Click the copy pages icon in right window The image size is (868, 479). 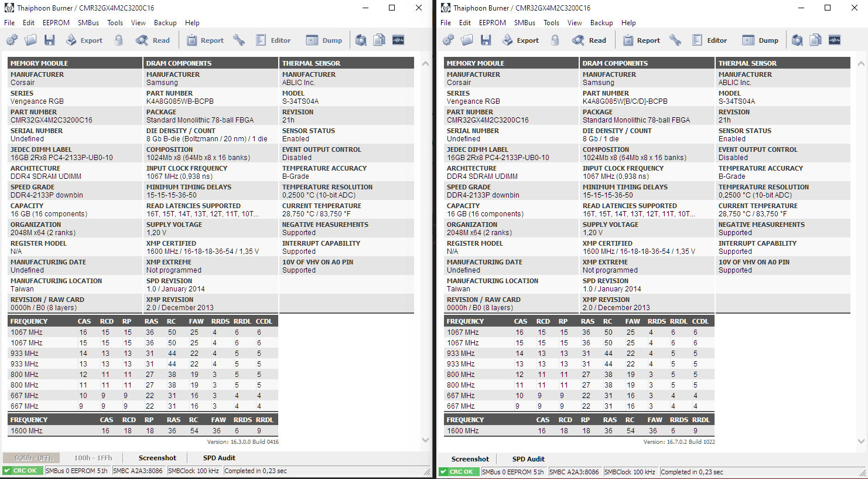816,40
